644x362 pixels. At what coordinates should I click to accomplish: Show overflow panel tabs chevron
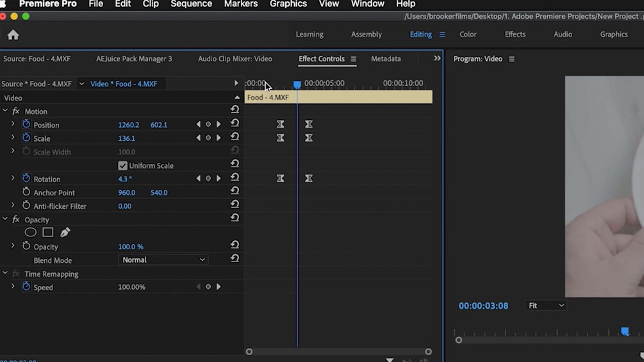[437, 58]
